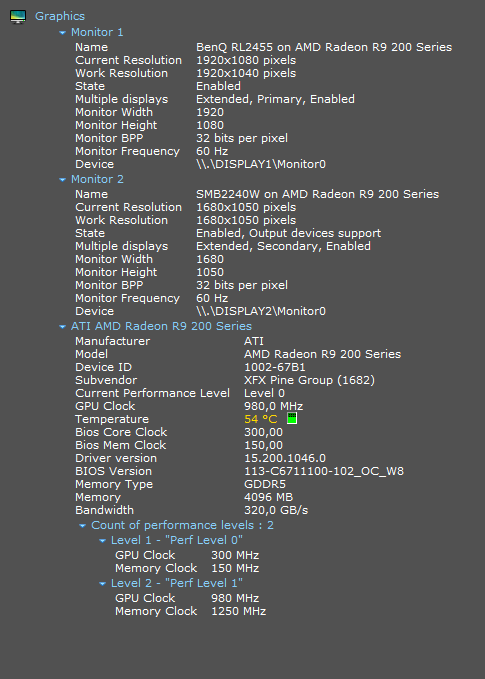Image resolution: width=485 pixels, height=679 pixels.
Task: Click Memory Type value "GDDR5"
Action: (x=265, y=484)
